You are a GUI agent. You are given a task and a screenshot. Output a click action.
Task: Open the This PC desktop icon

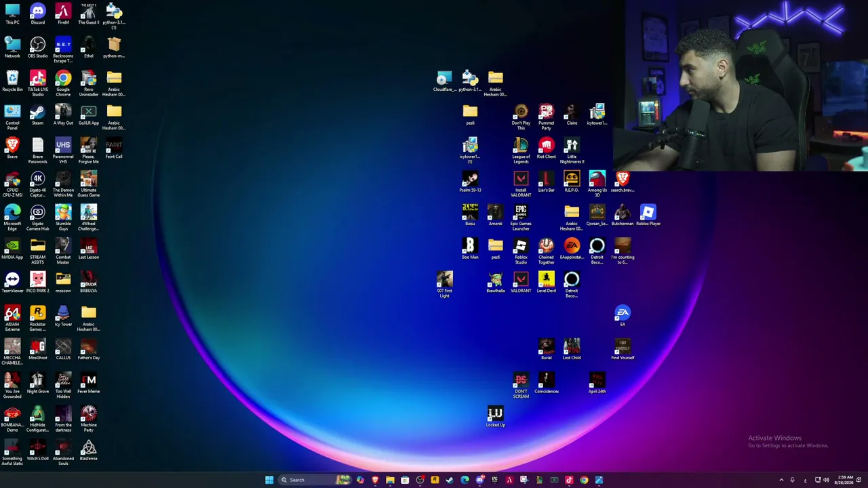pos(12,14)
